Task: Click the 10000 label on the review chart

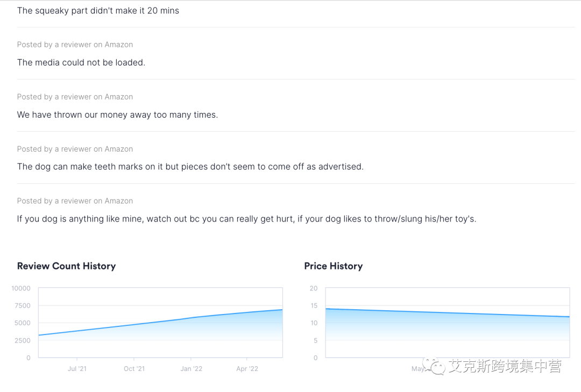Action: 21,289
